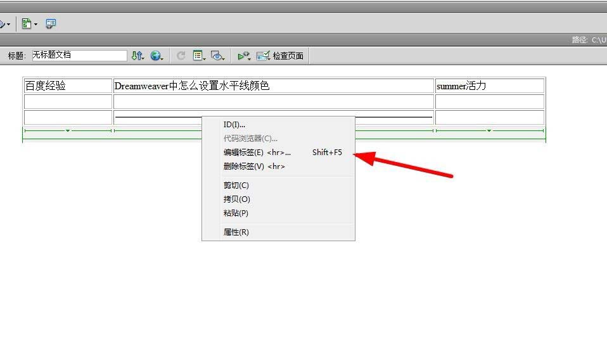Open the file management up-down arrows icon
This screenshot has width=607, height=364.
pos(137,56)
